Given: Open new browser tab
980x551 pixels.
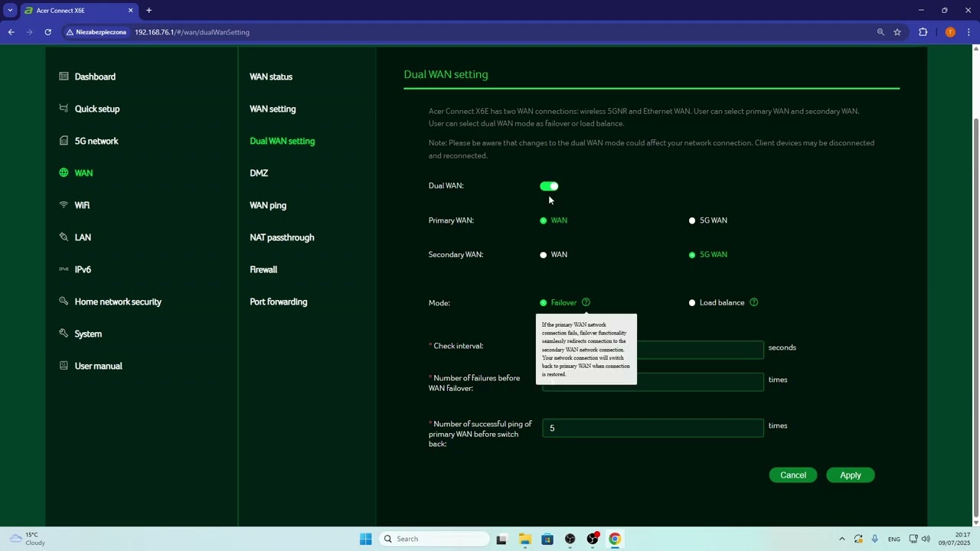Looking at the screenshot, I should [x=149, y=11].
